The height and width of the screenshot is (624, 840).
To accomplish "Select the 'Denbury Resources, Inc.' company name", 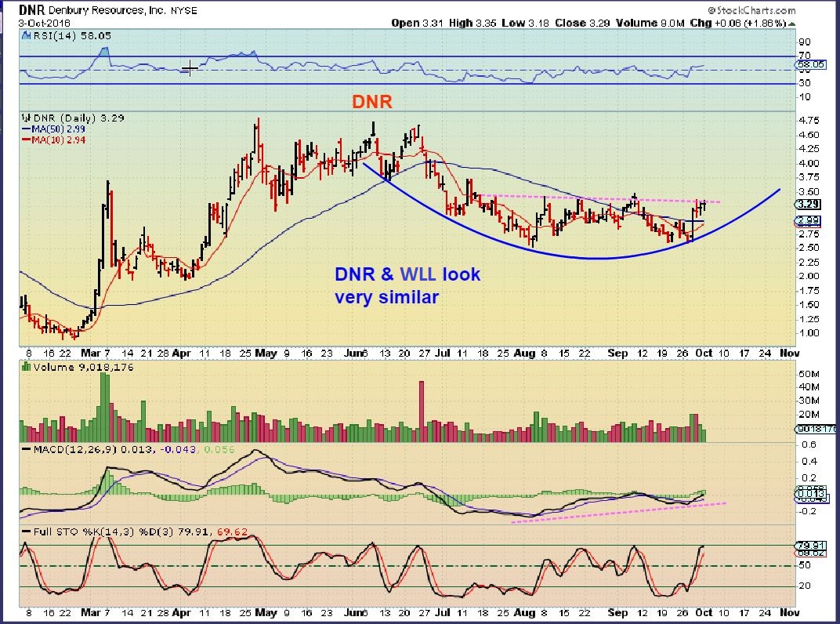I will [107, 10].
